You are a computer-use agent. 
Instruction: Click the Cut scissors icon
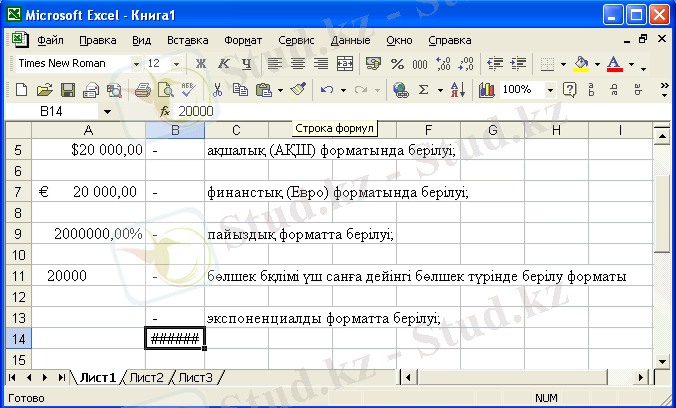(218, 90)
